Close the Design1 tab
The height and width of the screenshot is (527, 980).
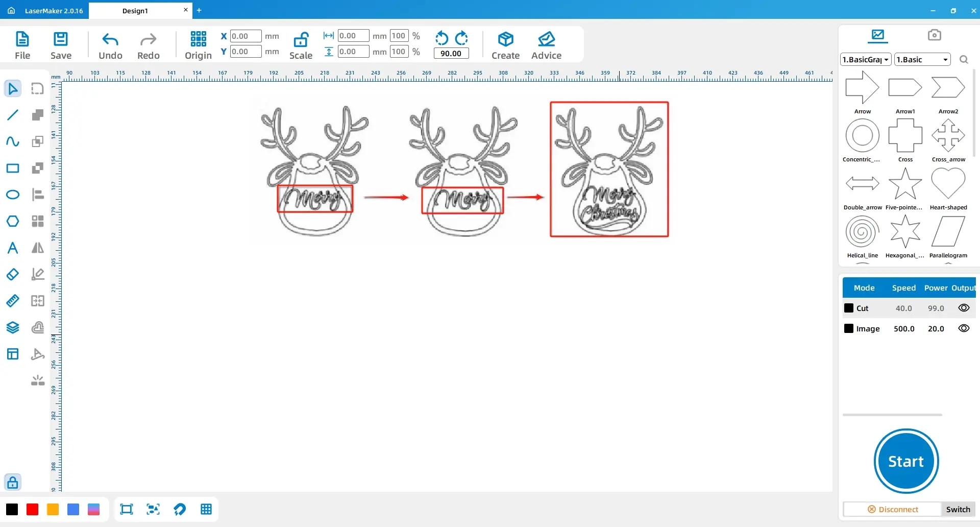(x=186, y=10)
